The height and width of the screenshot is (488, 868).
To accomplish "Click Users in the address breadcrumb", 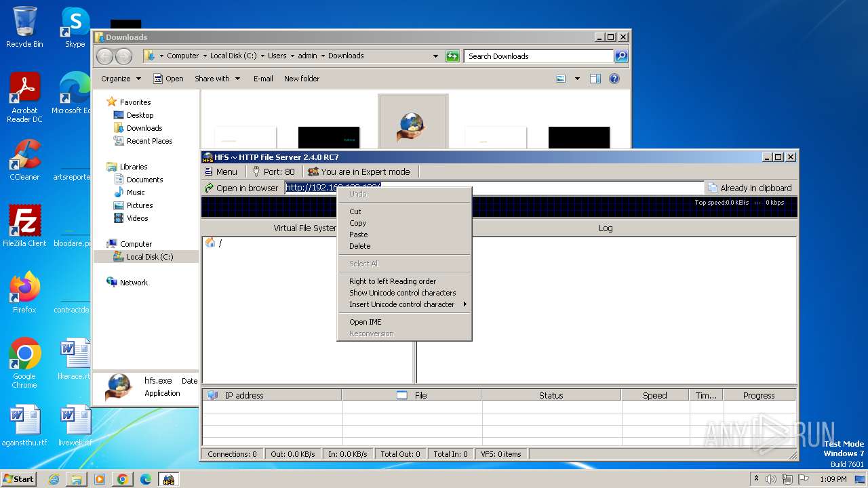I will pos(277,56).
